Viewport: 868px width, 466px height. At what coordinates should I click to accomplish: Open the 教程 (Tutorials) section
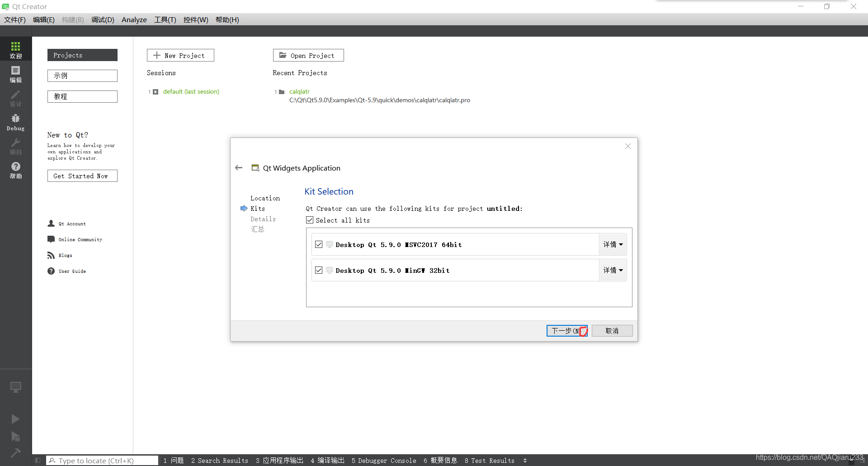click(x=82, y=96)
